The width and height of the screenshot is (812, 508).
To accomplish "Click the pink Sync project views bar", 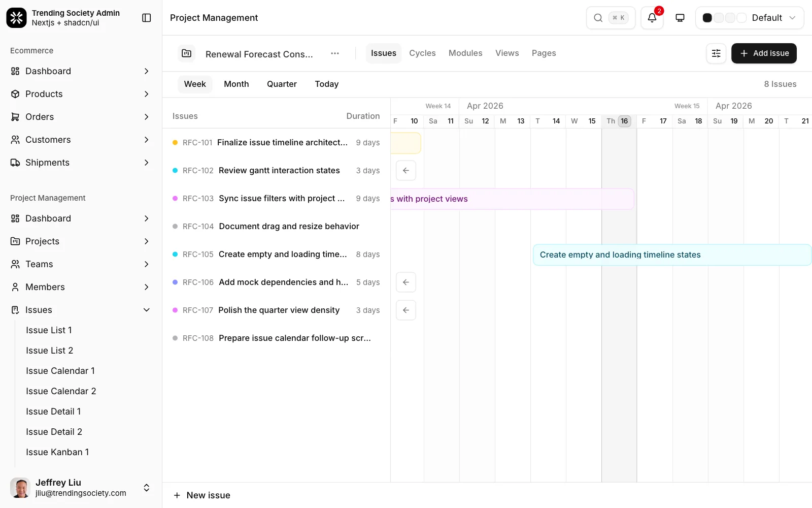I will [x=512, y=199].
